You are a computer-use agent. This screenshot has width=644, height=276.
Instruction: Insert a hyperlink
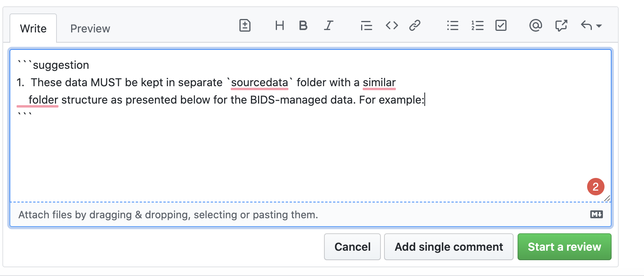pyautogui.click(x=415, y=25)
